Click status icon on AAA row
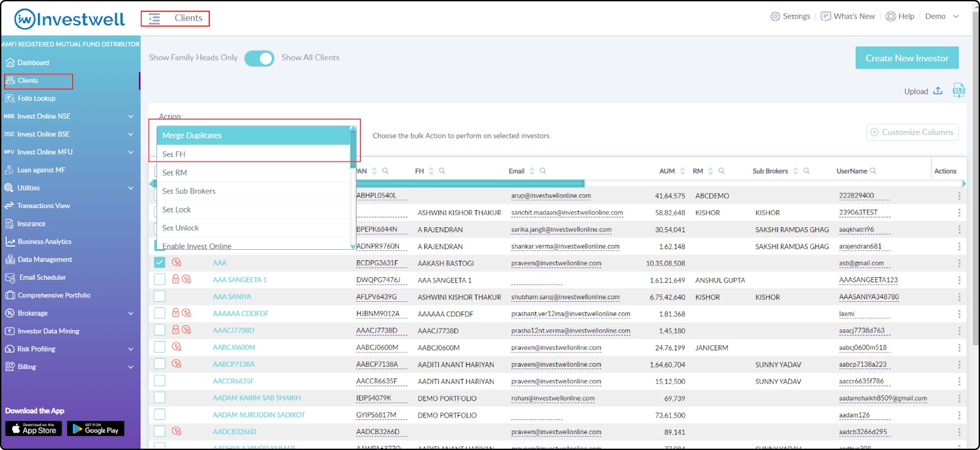This screenshot has height=450, width=980. [176, 263]
